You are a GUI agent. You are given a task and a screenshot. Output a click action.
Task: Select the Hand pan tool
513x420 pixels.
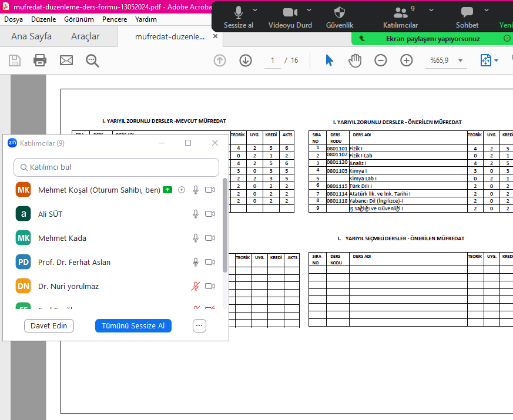point(355,61)
